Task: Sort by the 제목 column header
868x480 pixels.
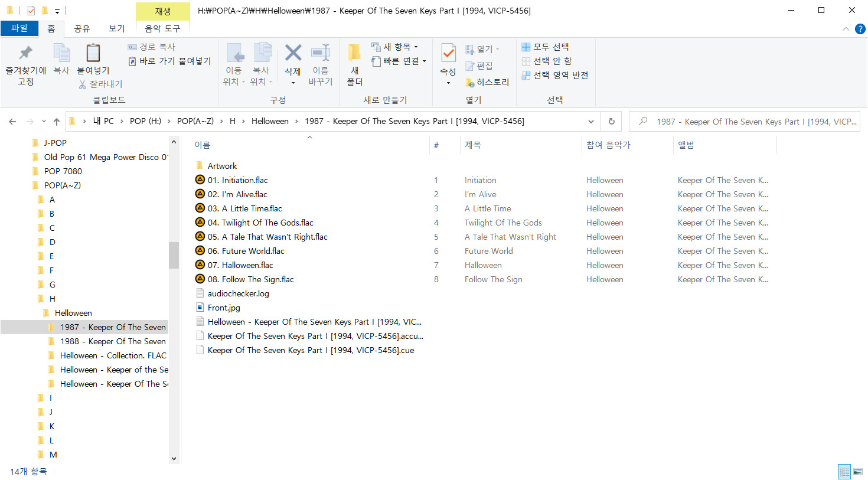Action: tap(473, 145)
